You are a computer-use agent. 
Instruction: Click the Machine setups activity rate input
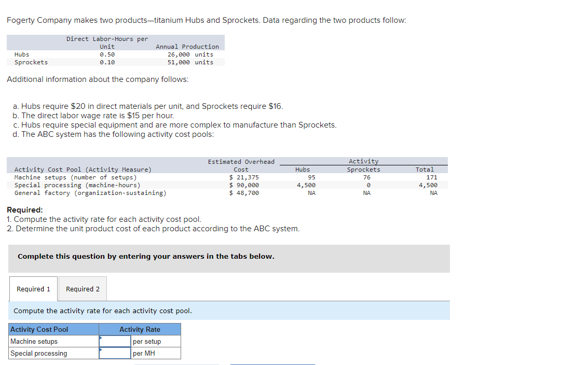115,341
